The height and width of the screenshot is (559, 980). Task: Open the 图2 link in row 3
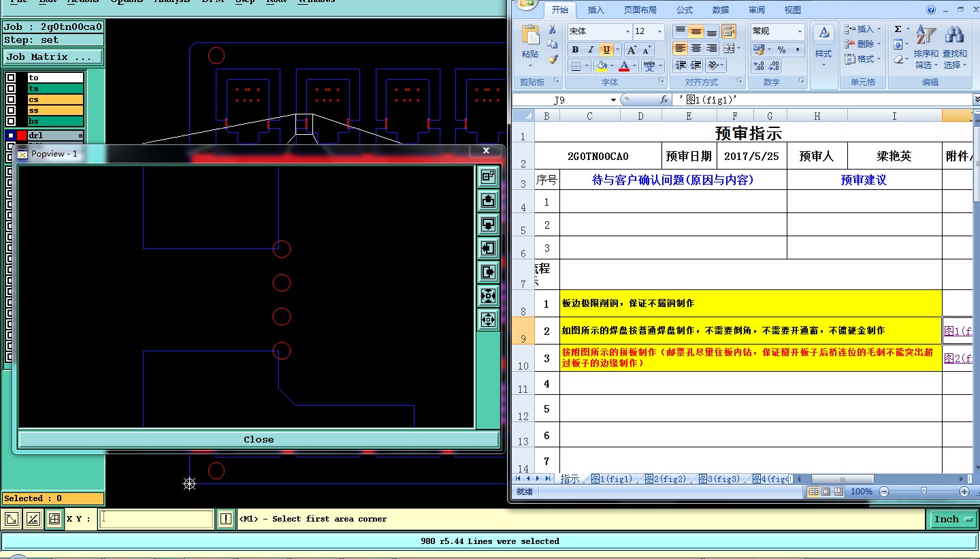pyautogui.click(x=958, y=358)
